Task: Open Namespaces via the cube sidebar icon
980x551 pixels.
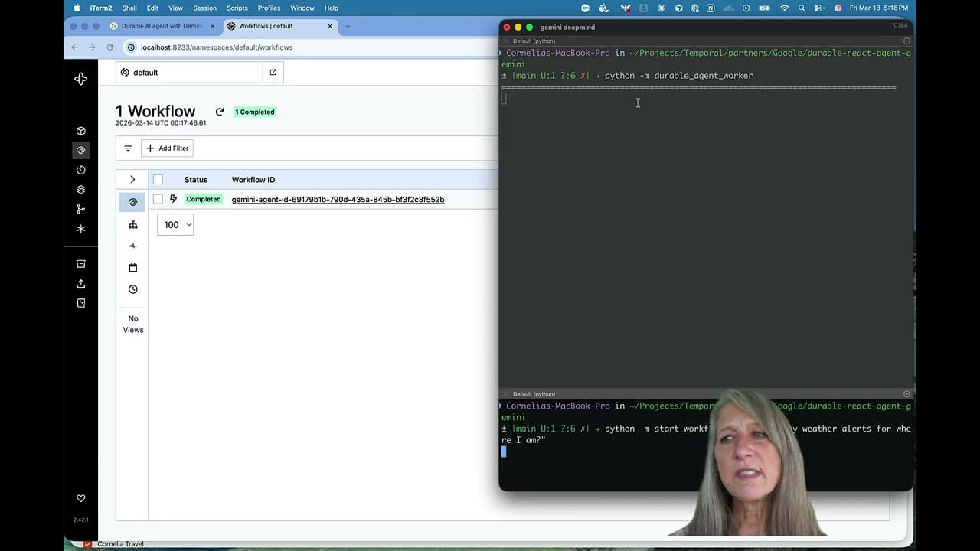Action: [81, 131]
